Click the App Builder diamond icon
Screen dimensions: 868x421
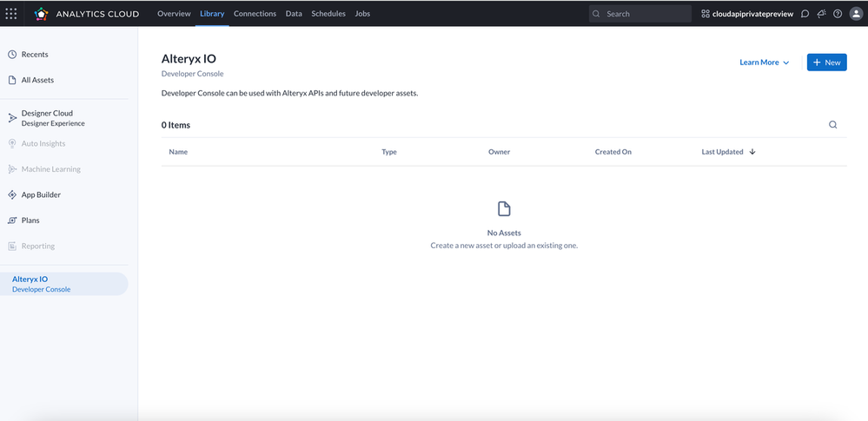click(12, 194)
